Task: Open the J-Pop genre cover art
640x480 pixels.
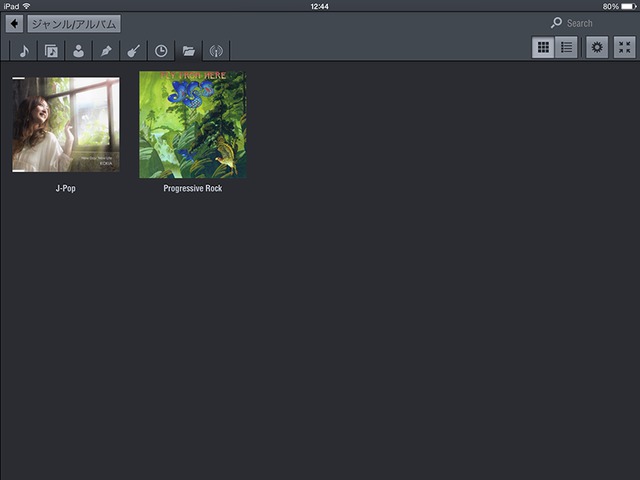Action: click(66, 125)
